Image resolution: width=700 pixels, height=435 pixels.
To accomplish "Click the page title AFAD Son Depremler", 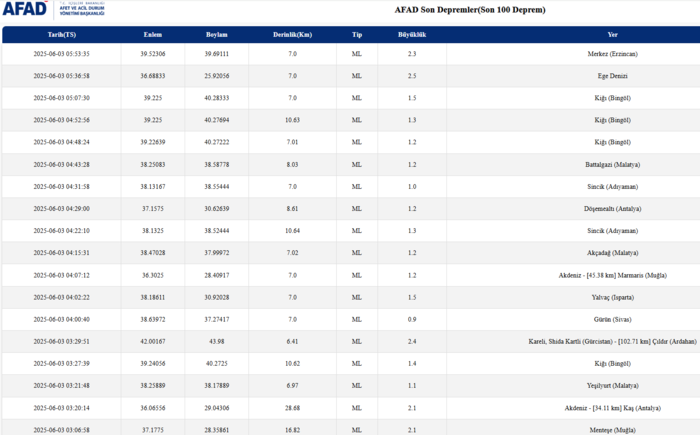I will tap(470, 10).
